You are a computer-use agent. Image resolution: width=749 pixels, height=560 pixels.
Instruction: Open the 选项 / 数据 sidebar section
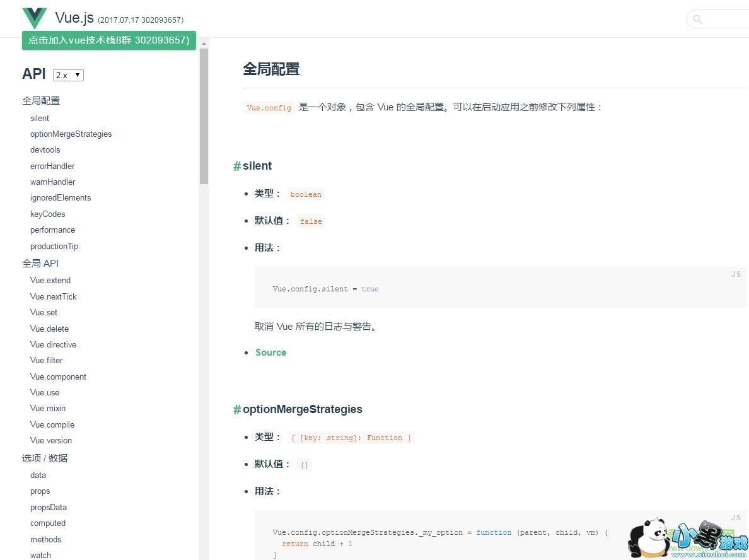tap(45, 458)
